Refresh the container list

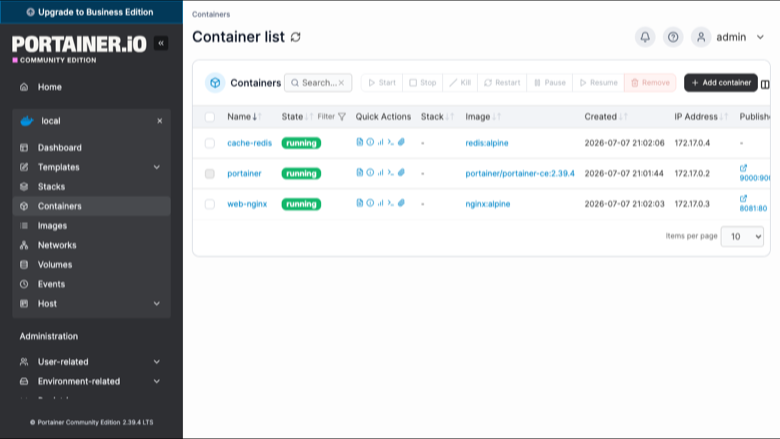(295, 37)
